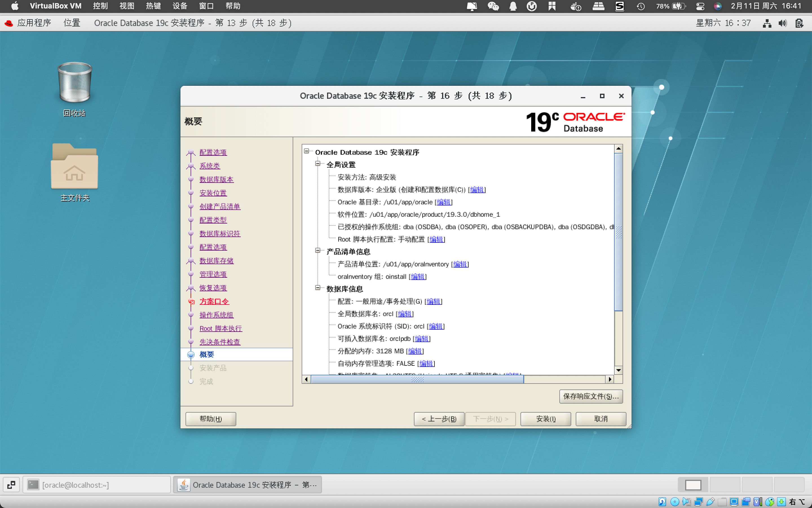Click VirtualBox display status icon
Screen dimensions: 812x508
734,502
